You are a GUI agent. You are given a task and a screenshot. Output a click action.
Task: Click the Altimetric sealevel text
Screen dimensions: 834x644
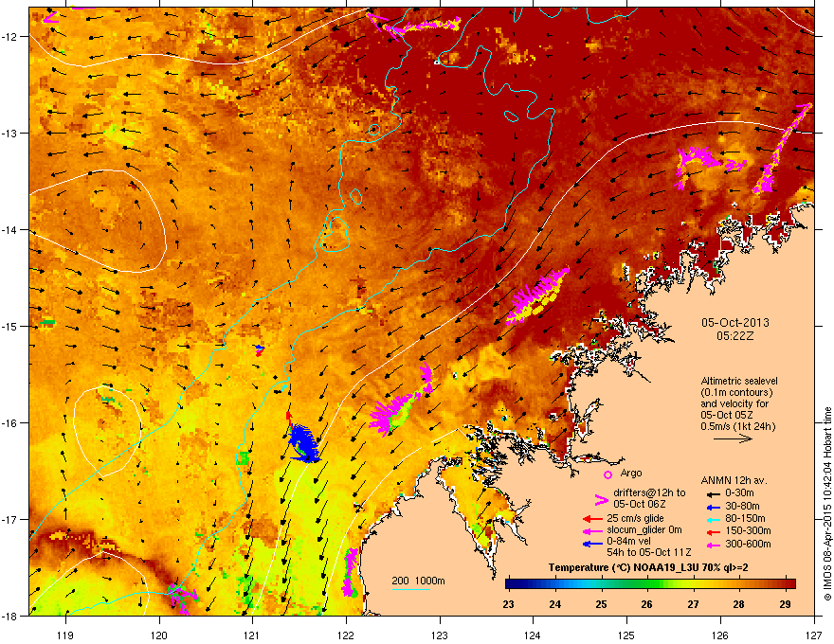(739, 381)
